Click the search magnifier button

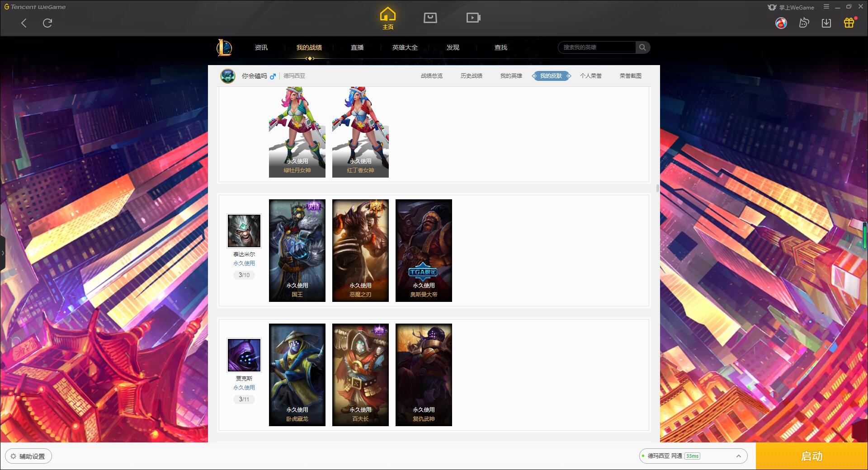(642, 47)
